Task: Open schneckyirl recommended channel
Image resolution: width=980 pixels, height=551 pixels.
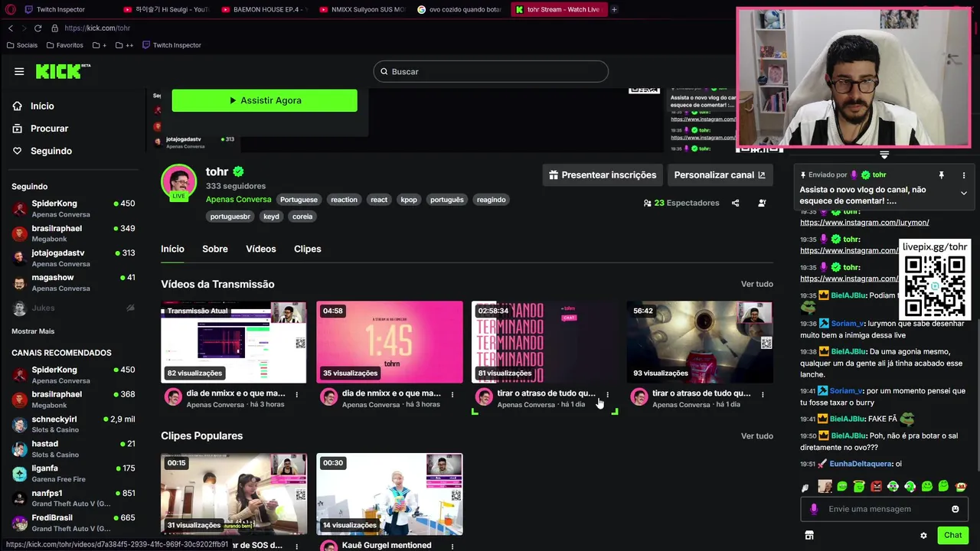Action: coord(73,424)
